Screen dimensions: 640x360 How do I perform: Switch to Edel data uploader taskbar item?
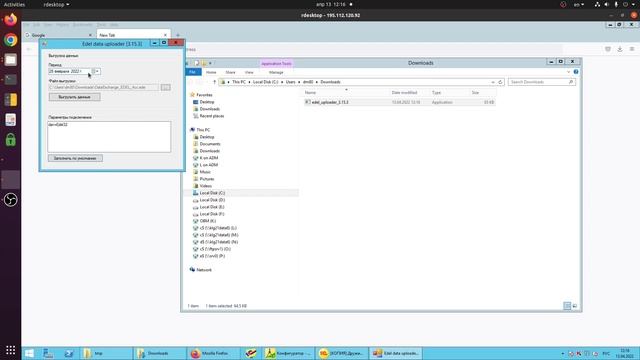click(396, 353)
